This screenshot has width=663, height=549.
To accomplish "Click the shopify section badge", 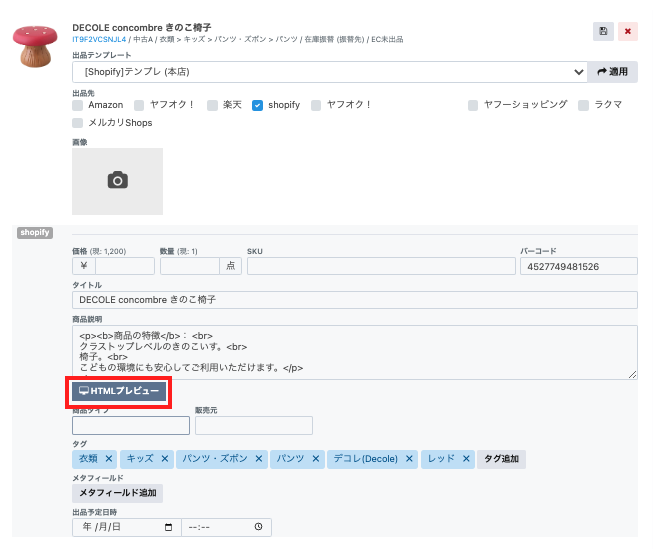I will [35, 233].
